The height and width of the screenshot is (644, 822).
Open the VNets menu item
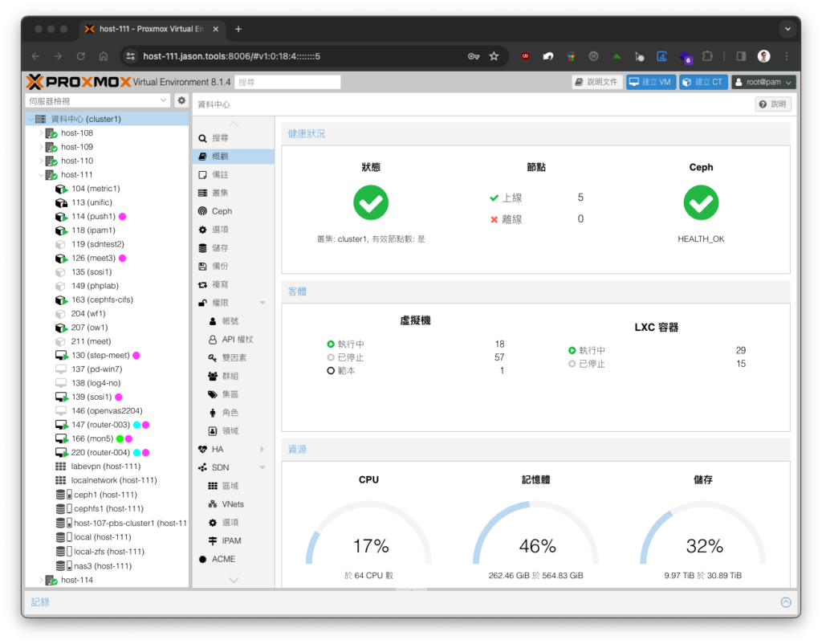coord(234,504)
